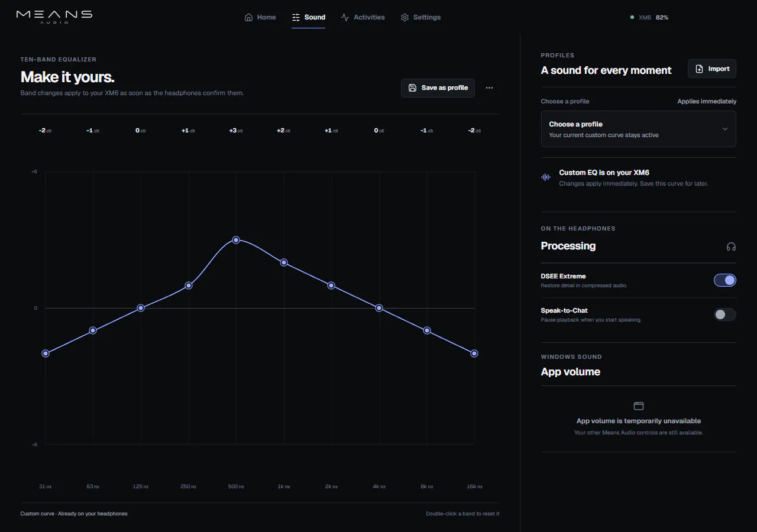Click the green XM6 connection status dot
This screenshot has height=532, width=757.
point(632,18)
